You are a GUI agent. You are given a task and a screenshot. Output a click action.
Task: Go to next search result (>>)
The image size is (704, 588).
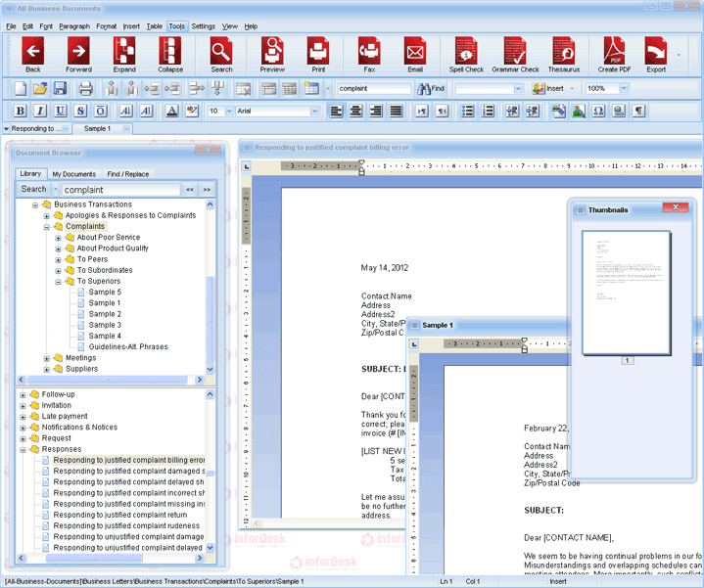click(207, 189)
